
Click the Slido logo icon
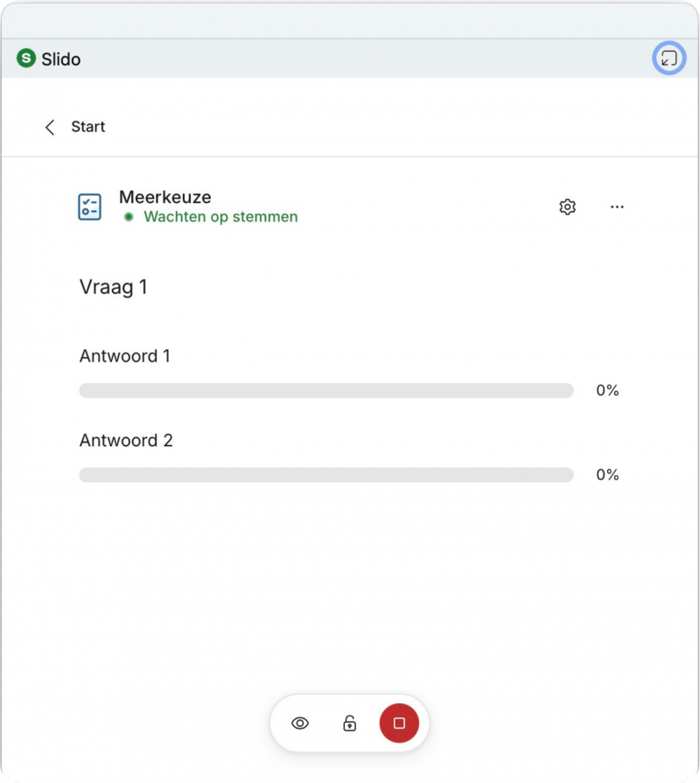26,59
